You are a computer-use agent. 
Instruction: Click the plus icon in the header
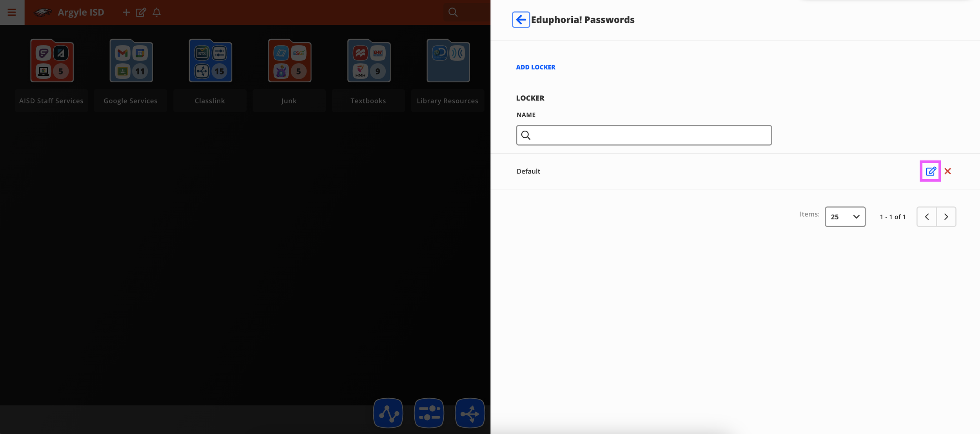point(126,13)
